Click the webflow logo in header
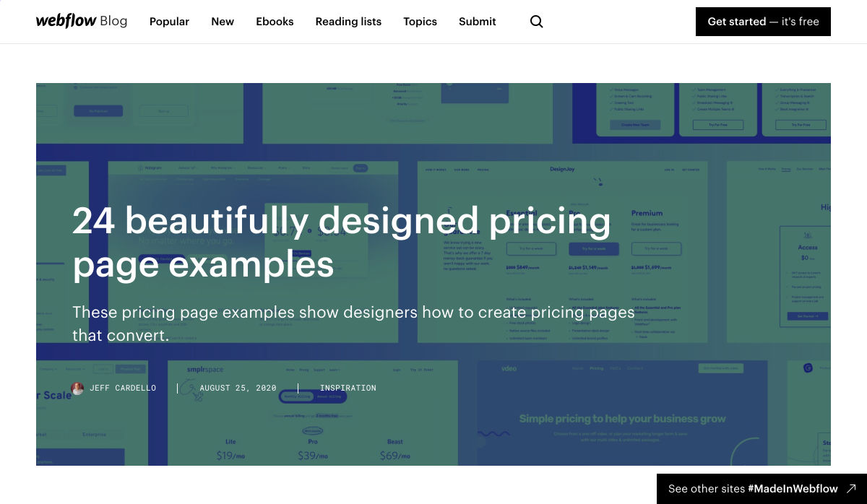The width and height of the screenshot is (867, 504). 66,21
